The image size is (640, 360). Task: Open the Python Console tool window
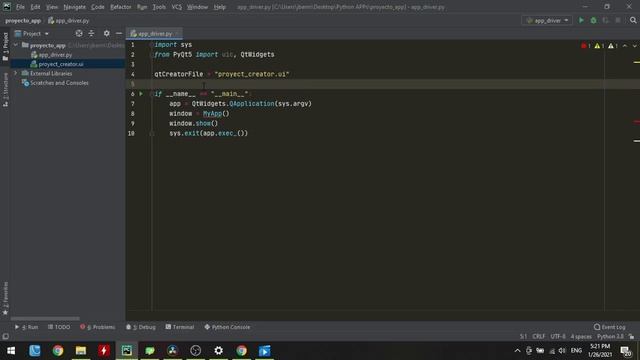click(227, 327)
